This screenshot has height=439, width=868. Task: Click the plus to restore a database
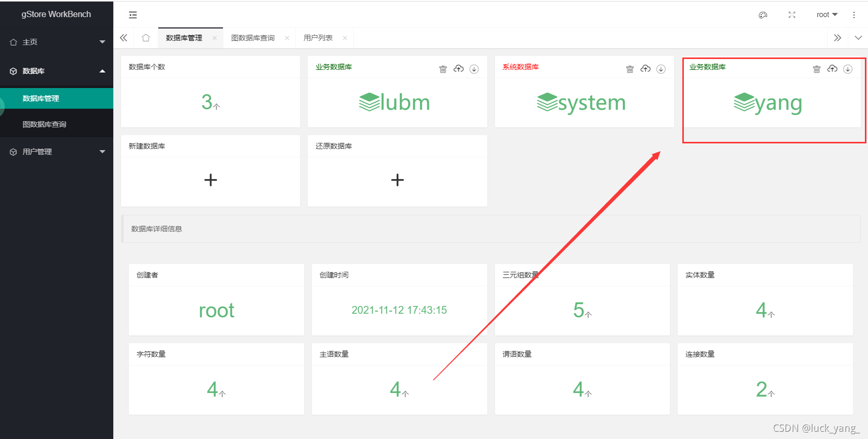(x=397, y=180)
